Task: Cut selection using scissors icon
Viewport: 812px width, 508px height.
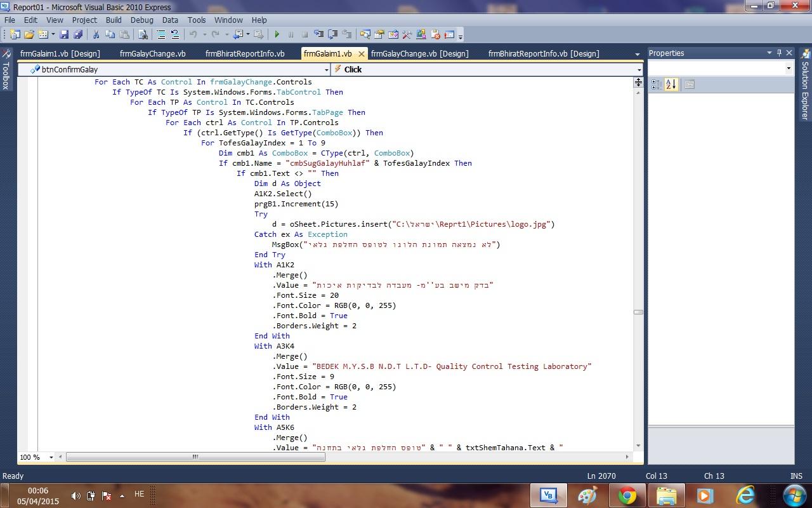Action: pos(96,34)
